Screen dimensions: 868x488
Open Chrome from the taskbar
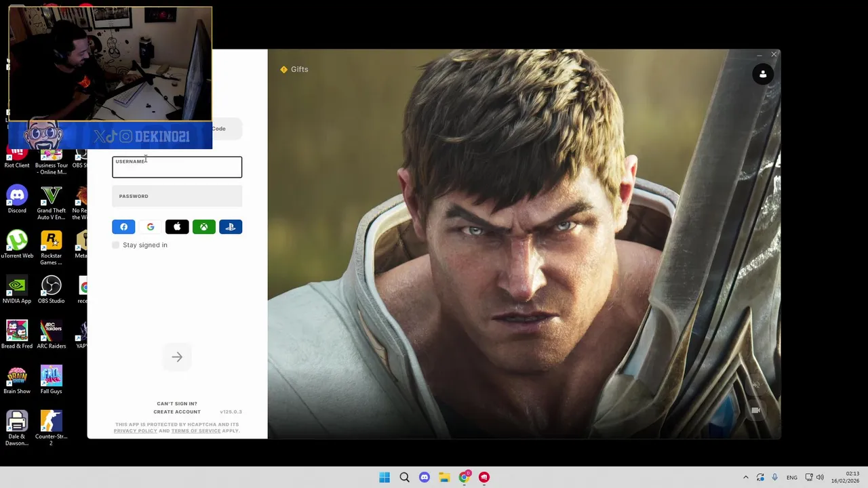pos(465,477)
